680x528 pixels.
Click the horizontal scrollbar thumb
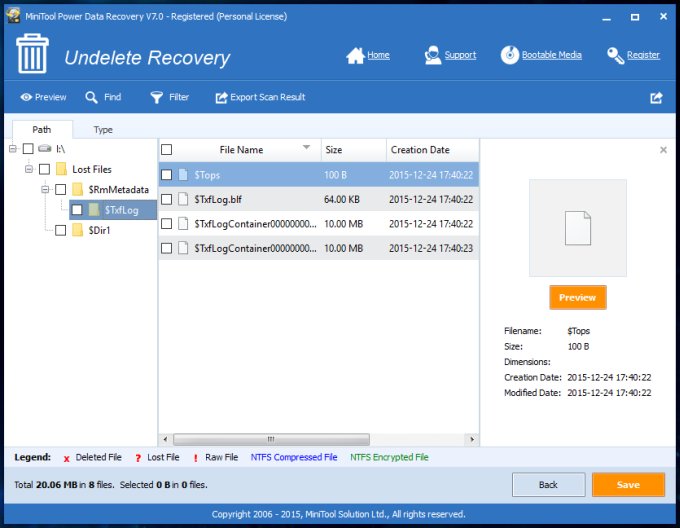271,439
